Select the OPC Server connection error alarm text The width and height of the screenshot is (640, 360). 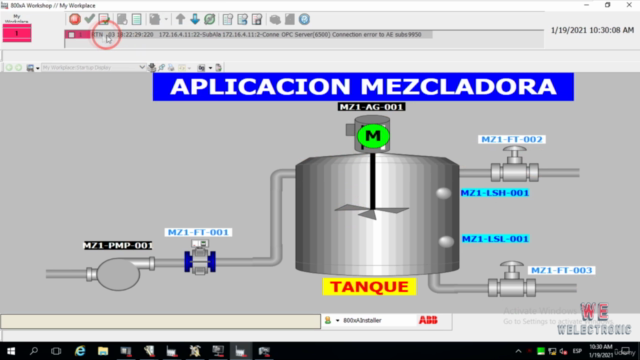[351, 35]
